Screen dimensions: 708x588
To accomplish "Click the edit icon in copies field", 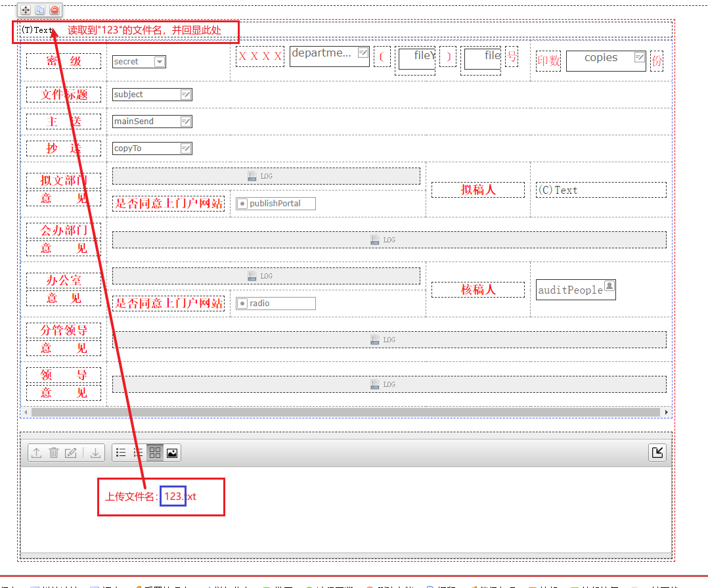I will [640, 57].
